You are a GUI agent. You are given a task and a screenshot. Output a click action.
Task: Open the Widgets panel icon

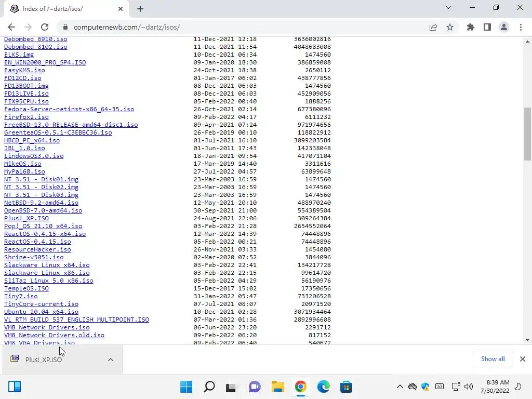tap(15, 387)
